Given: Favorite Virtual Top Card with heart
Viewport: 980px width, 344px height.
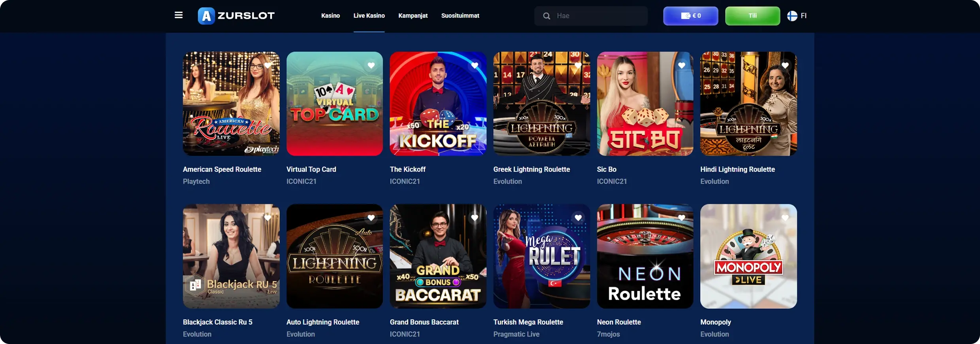Looking at the screenshot, I should coord(371,65).
